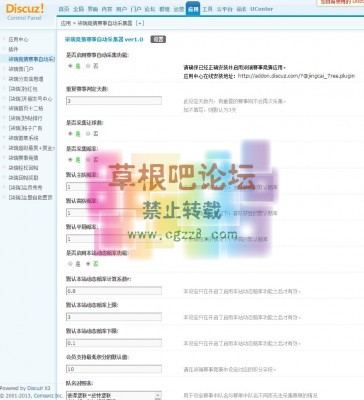This screenshot has height=400, width=364.
Task: Click the member points input showing 10
Action: pyautogui.click(x=114, y=369)
